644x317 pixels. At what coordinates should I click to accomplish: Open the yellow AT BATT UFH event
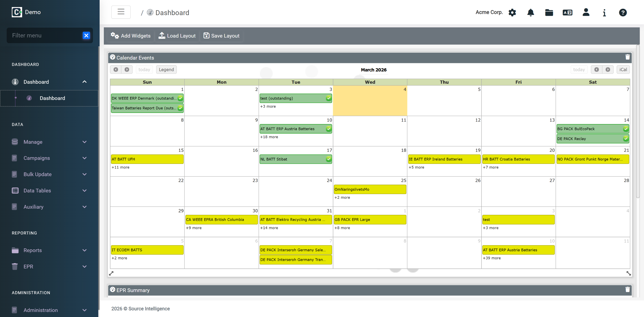(147, 159)
